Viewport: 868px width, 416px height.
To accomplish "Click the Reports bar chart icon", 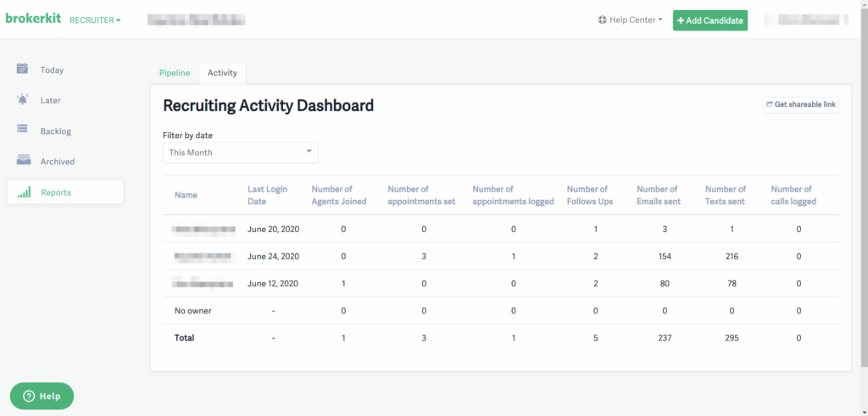I will tap(23, 192).
